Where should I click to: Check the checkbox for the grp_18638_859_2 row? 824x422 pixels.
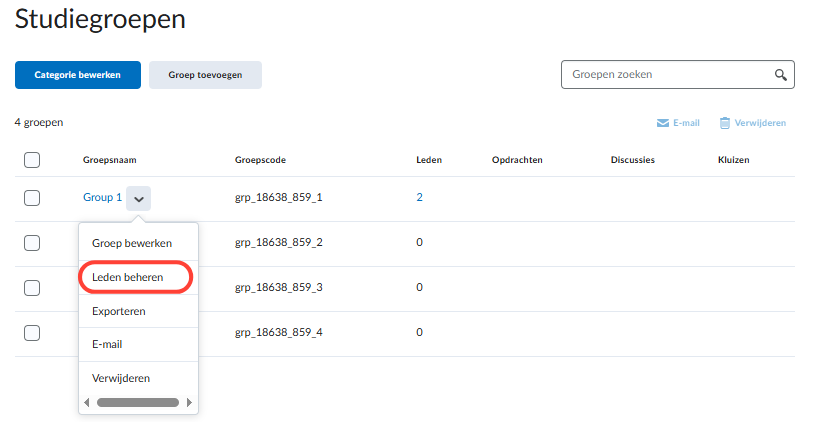tap(32, 243)
